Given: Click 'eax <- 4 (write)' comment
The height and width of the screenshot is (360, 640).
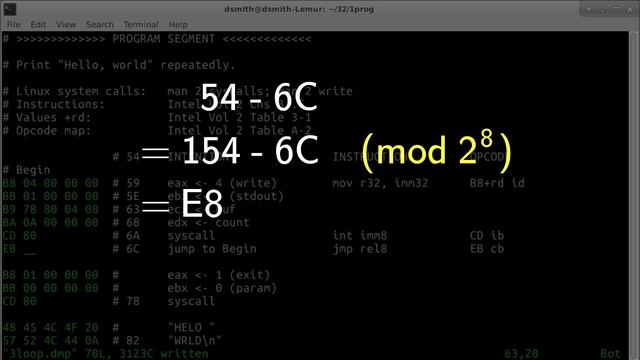Looking at the screenshot, I should (x=222, y=183).
